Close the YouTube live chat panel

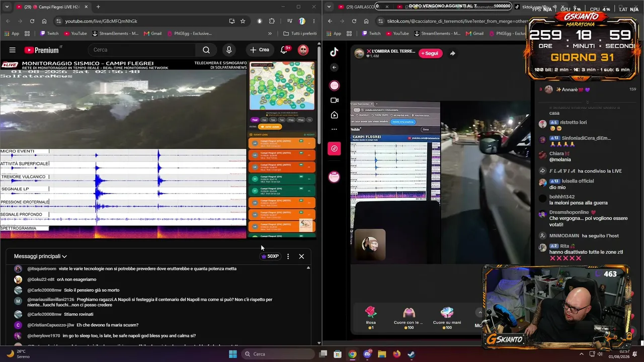(x=301, y=256)
